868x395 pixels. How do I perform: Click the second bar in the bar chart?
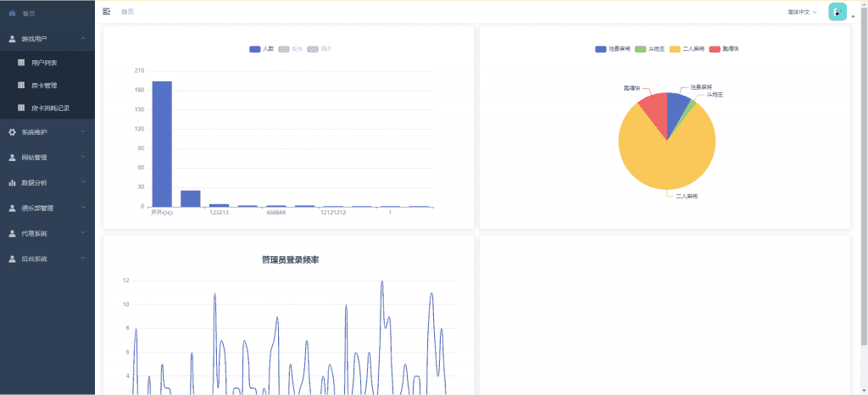[191, 198]
